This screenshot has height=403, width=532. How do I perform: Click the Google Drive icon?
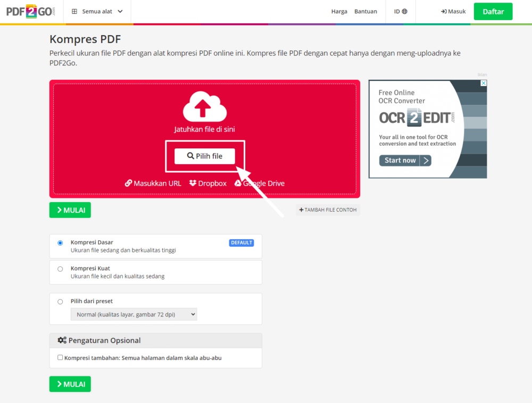pos(238,183)
